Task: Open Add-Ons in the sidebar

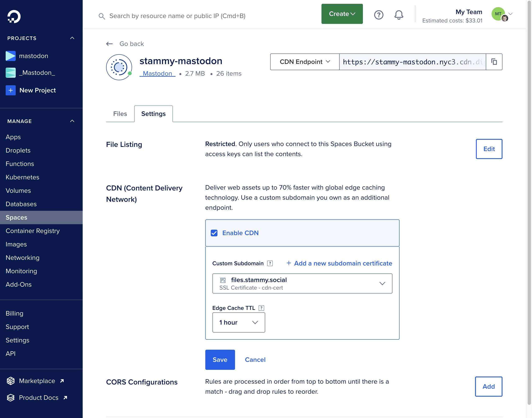Action: (19, 284)
